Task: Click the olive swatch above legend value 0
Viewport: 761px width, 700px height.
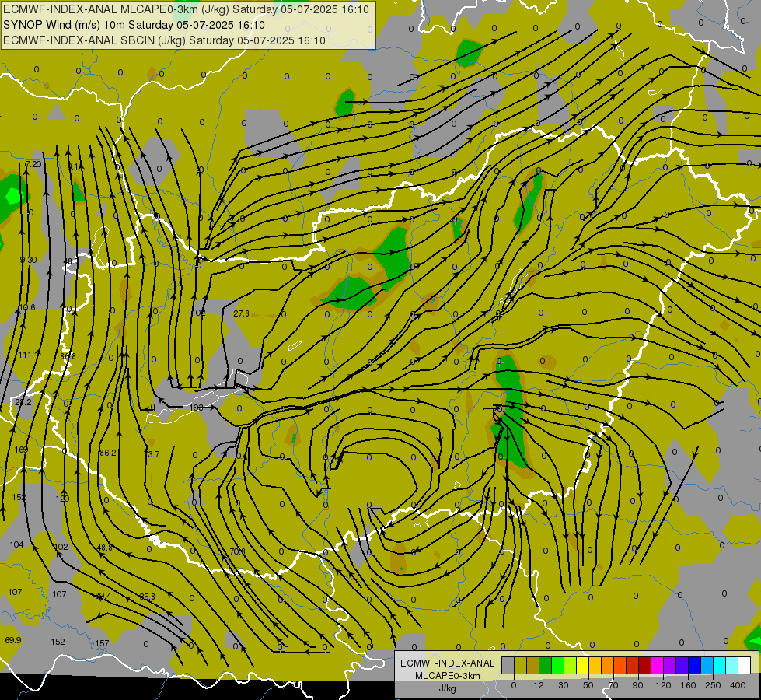Action: click(521, 665)
